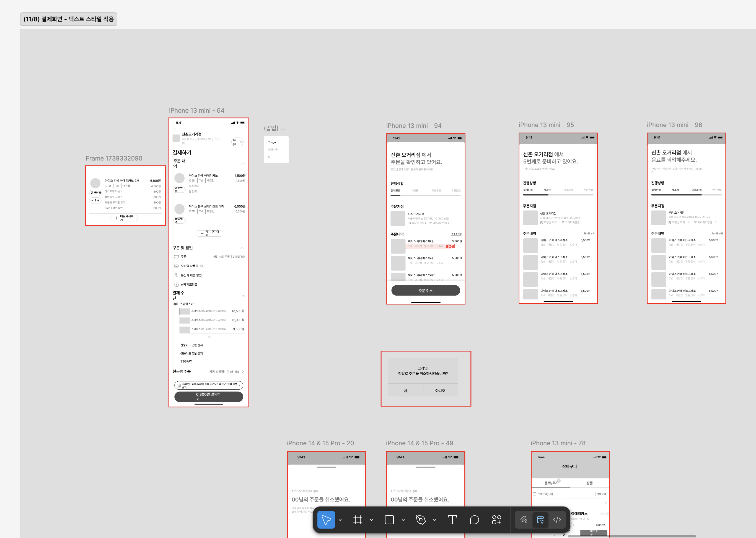Switch to the 상품 tab in cart
This screenshot has height=538, width=756.
589,483
